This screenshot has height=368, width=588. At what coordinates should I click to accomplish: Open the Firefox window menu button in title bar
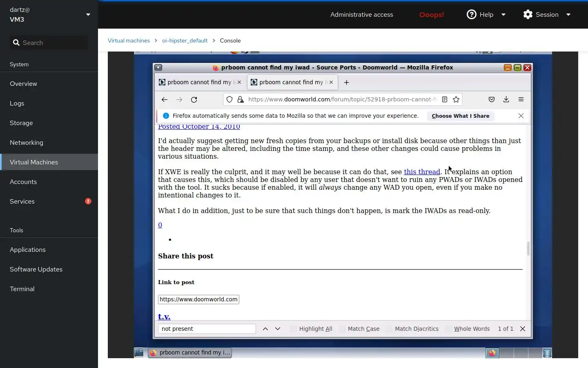pos(158,67)
